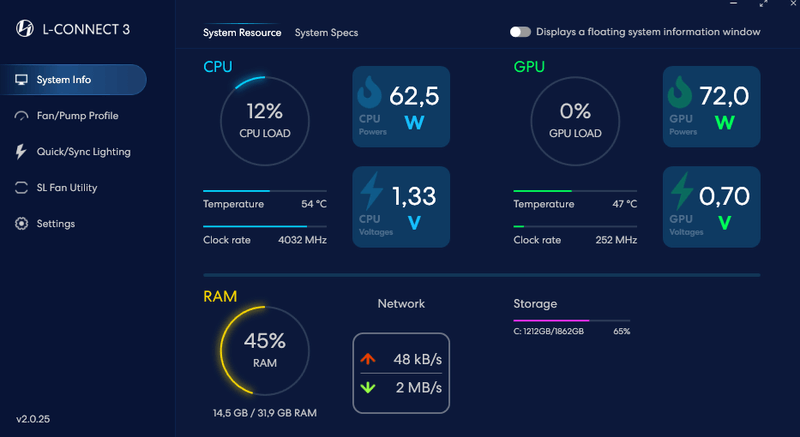Click the RAM usage circular gauge
The image size is (800, 437).
pyautogui.click(x=264, y=349)
